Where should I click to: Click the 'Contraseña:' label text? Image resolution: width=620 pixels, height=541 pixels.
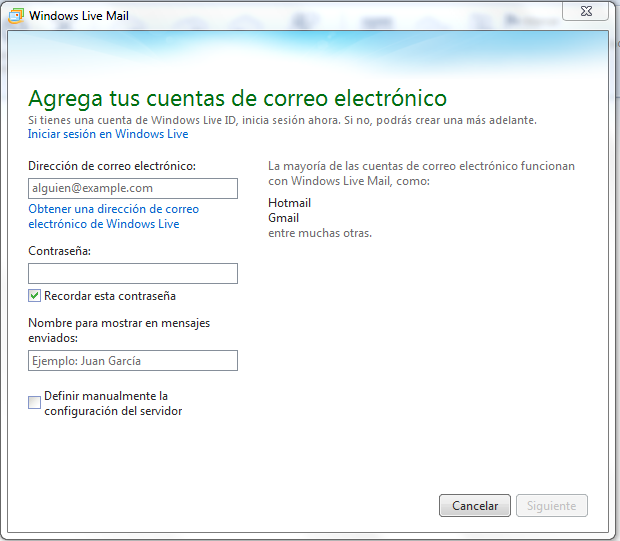coord(60,251)
